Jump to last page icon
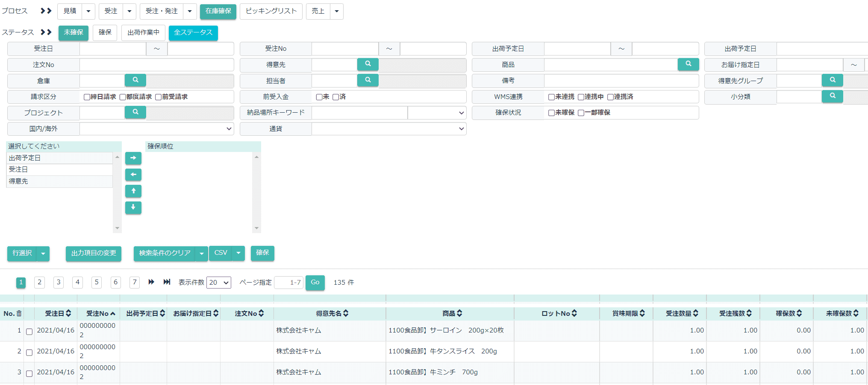This screenshot has width=868, height=385. coord(167,282)
